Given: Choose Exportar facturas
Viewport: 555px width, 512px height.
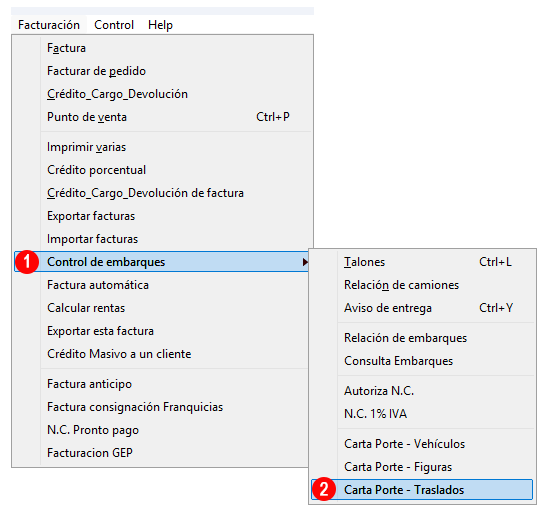Looking at the screenshot, I should [162, 216].
